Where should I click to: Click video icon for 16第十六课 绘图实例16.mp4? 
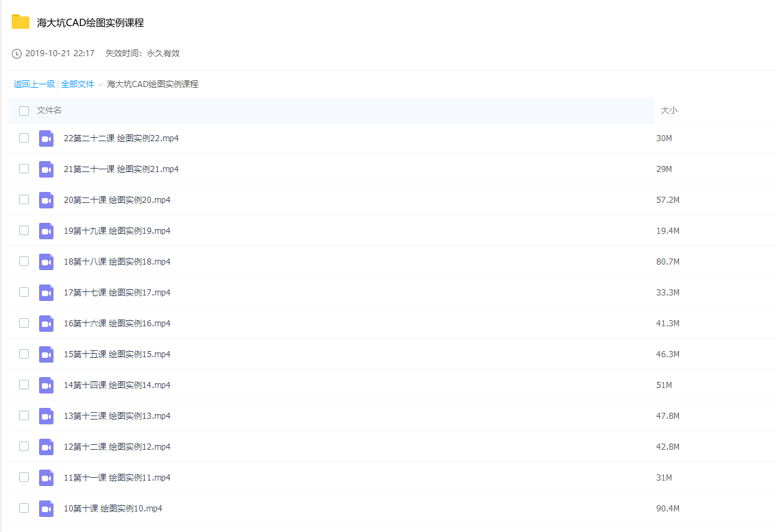pos(46,323)
